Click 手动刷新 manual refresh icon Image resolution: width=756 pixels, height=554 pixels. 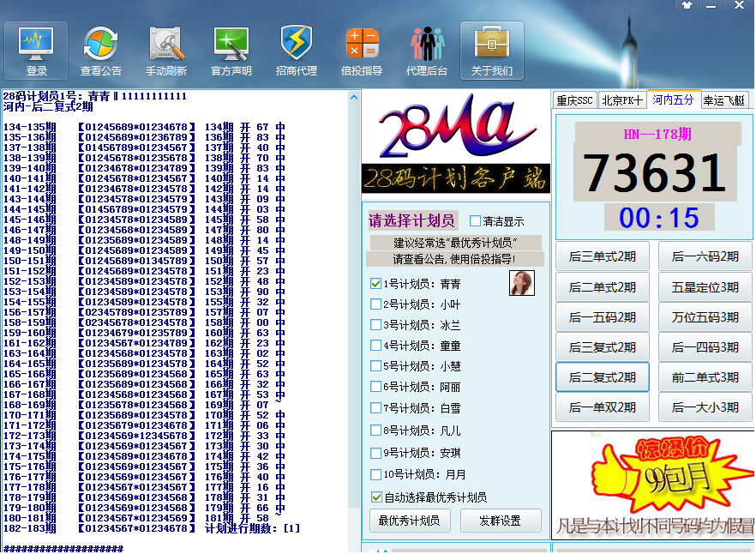tap(166, 43)
